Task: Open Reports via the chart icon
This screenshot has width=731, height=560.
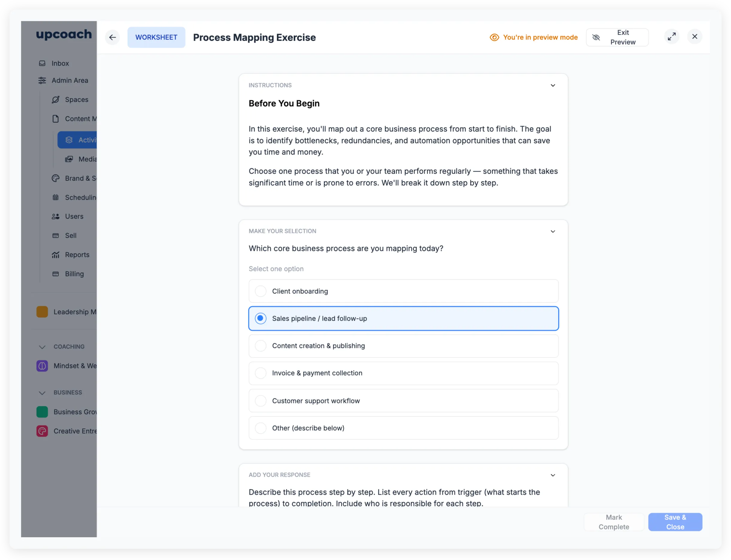Action: tap(56, 255)
